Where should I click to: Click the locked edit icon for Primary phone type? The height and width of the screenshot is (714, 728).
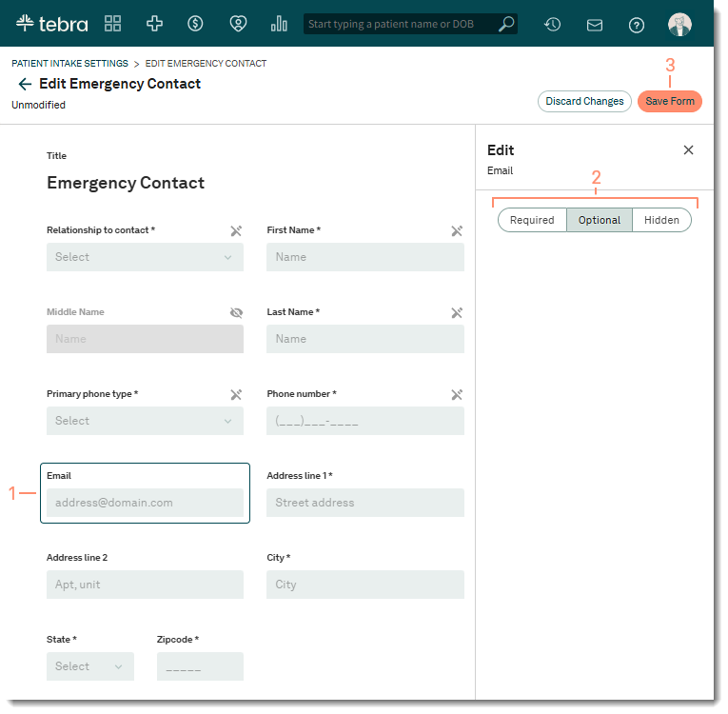pos(236,394)
